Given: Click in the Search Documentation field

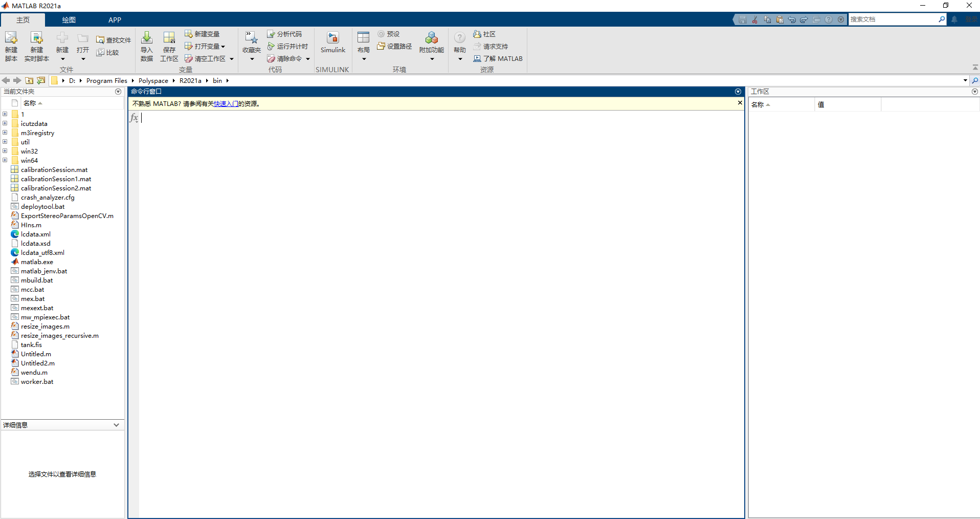Looking at the screenshot, I should coord(893,19).
